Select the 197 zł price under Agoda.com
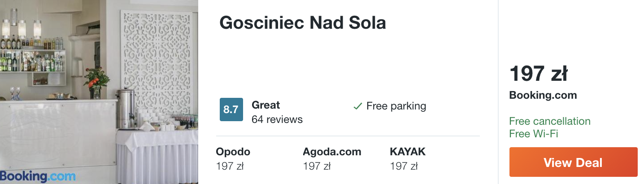Image resolution: width=644 pixels, height=184 pixels. coord(317,166)
